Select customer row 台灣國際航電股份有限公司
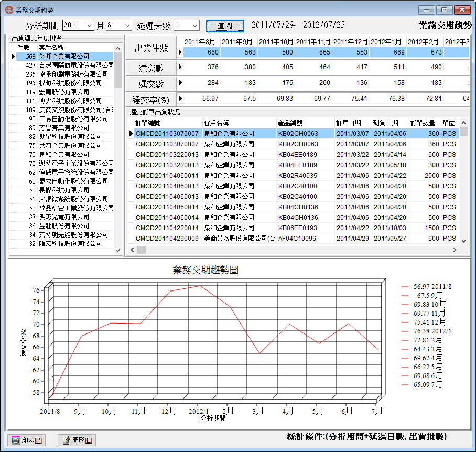Screen dimensions: 476x452 (64, 65)
